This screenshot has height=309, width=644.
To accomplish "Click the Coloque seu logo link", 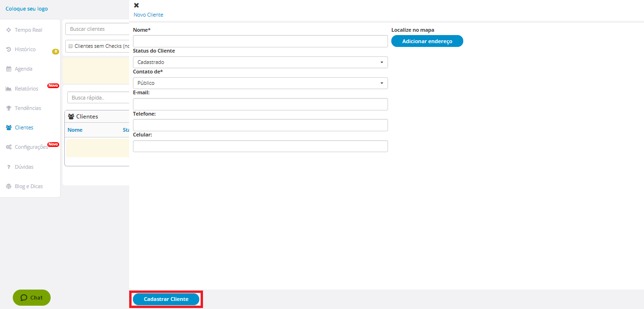I will [x=26, y=9].
